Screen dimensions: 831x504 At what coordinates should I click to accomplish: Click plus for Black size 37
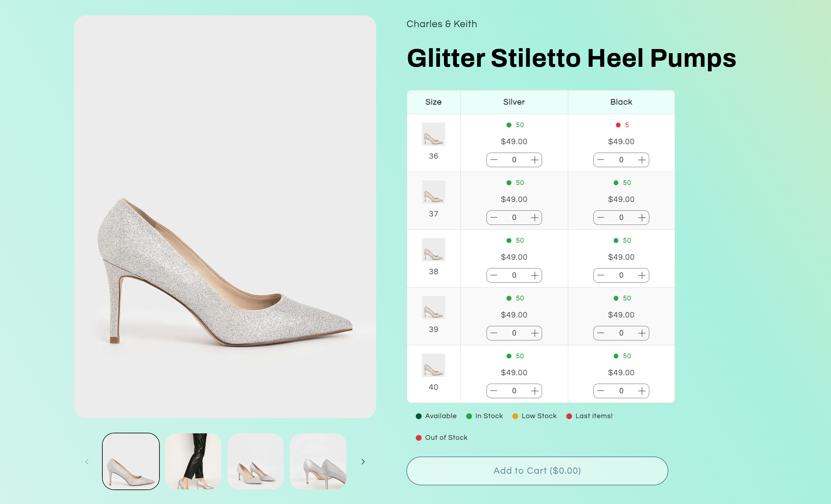tap(642, 217)
